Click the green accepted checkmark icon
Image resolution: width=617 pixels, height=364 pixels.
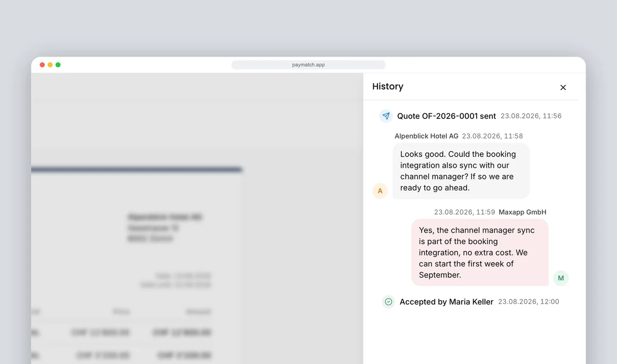coord(389,302)
